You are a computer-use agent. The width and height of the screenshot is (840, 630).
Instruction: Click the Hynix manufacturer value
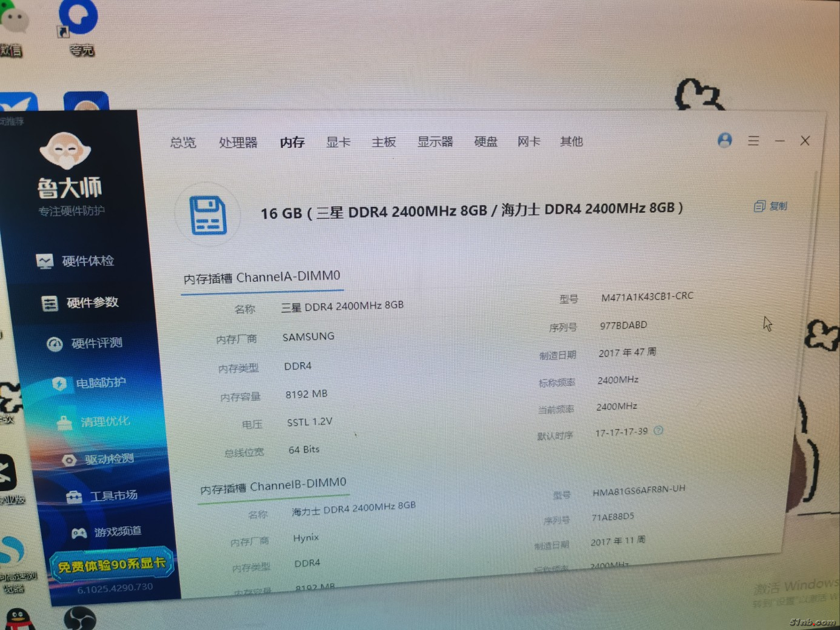pos(306,538)
